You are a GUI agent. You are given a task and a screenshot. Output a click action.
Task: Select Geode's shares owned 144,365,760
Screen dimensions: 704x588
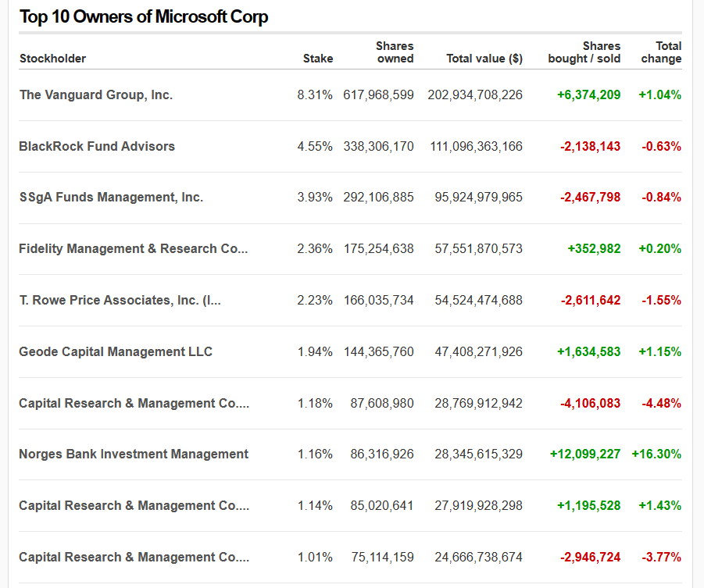(x=378, y=351)
